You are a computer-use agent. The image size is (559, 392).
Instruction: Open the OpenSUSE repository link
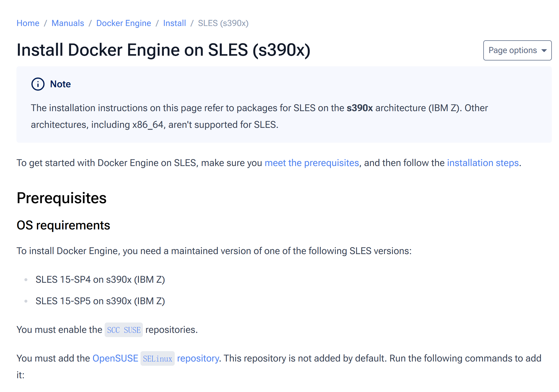click(x=115, y=358)
